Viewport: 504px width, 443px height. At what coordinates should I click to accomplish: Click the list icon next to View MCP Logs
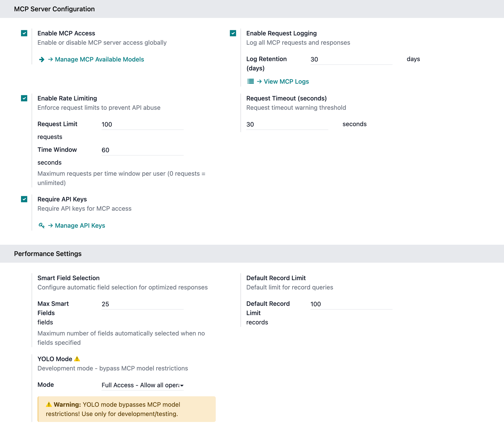click(250, 81)
